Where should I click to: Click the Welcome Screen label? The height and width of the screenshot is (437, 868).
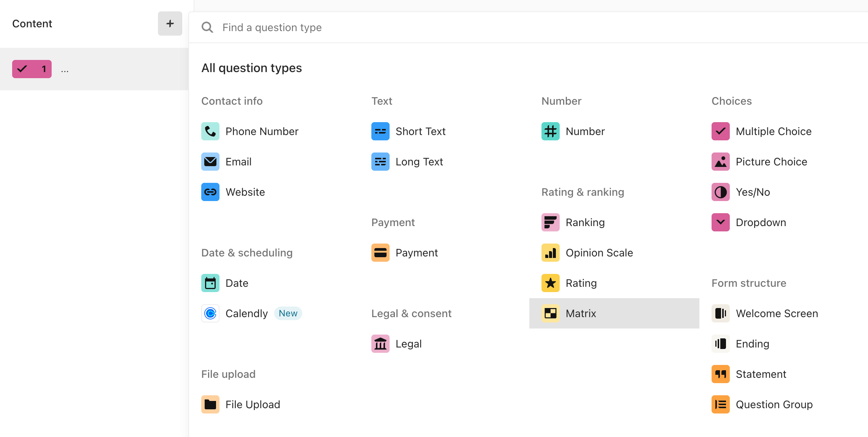777,313
